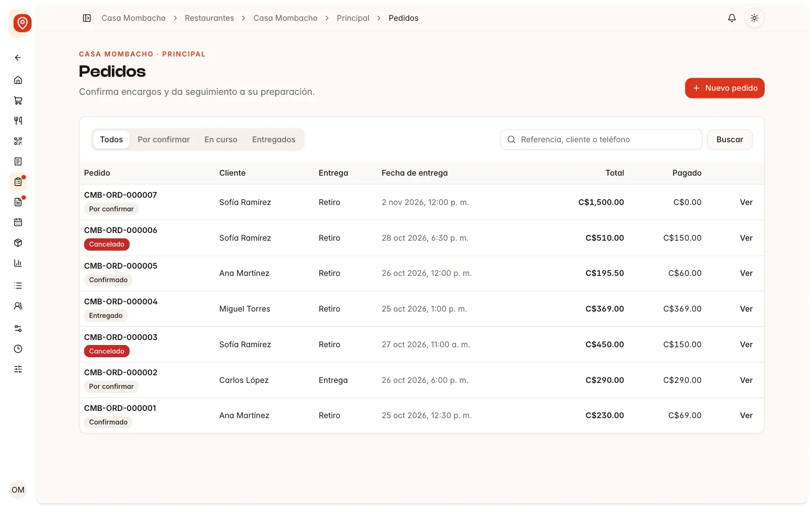Go to Principal breadcrumb
Image resolution: width=812 pixels, height=508 pixels.
click(x=353, y=18)
